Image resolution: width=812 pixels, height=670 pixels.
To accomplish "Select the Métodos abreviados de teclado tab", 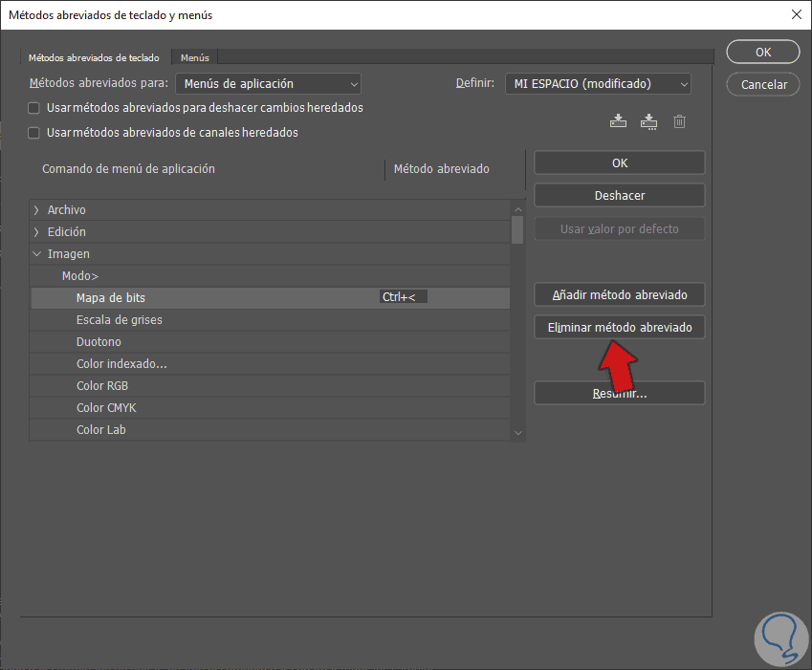I will click(94, 58).
